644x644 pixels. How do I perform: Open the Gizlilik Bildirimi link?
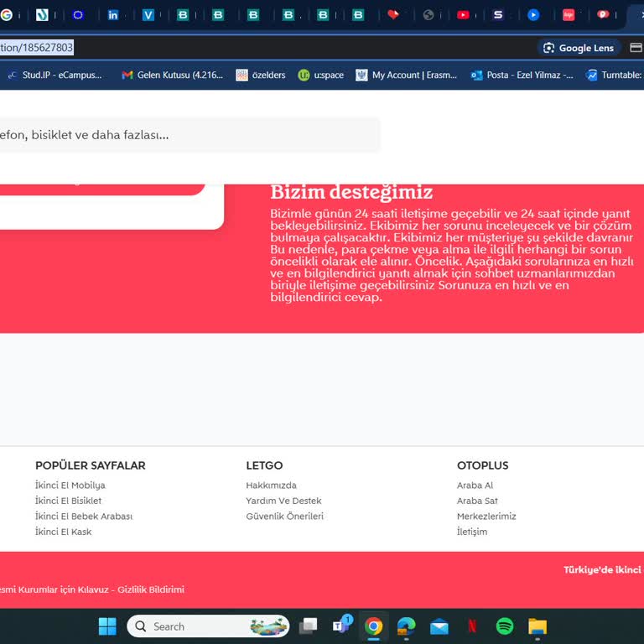151,589
